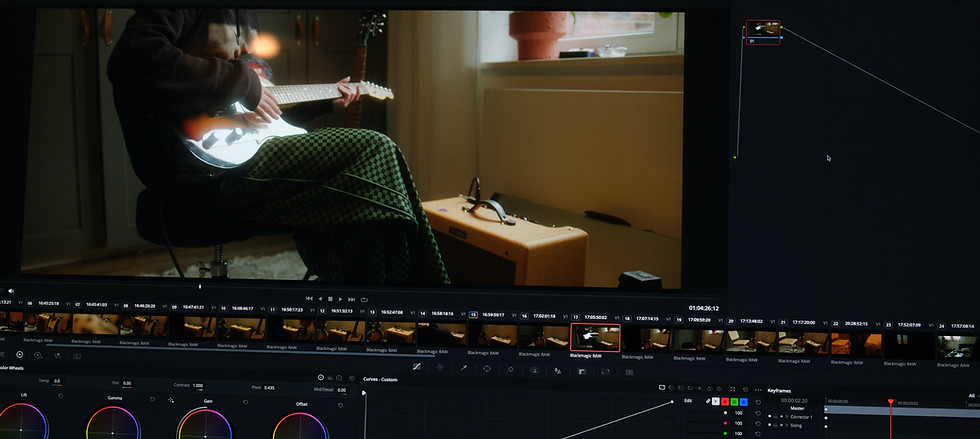
Task: Enable the first curve mode dot
Action: [661, 387]
